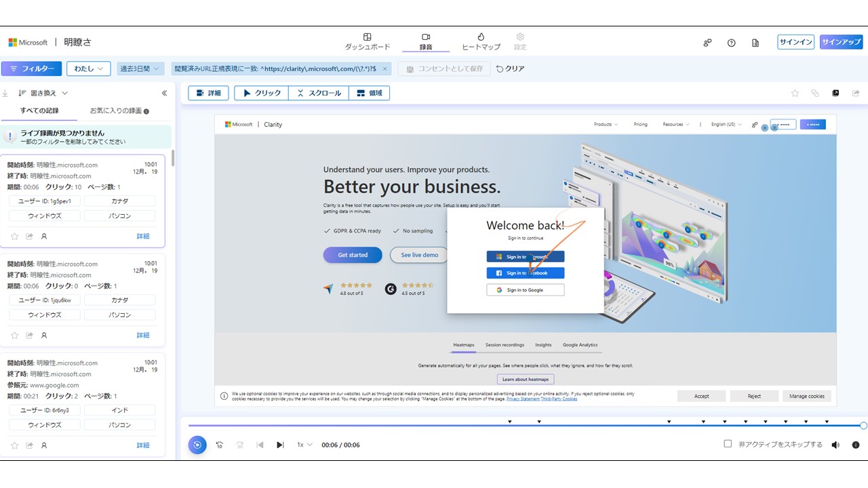Click the recordings list scrollbar

pos(173,158)
